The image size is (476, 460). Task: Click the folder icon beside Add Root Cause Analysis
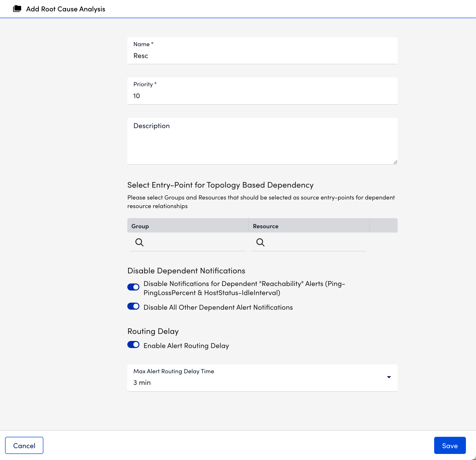click(x=17, y=9)
